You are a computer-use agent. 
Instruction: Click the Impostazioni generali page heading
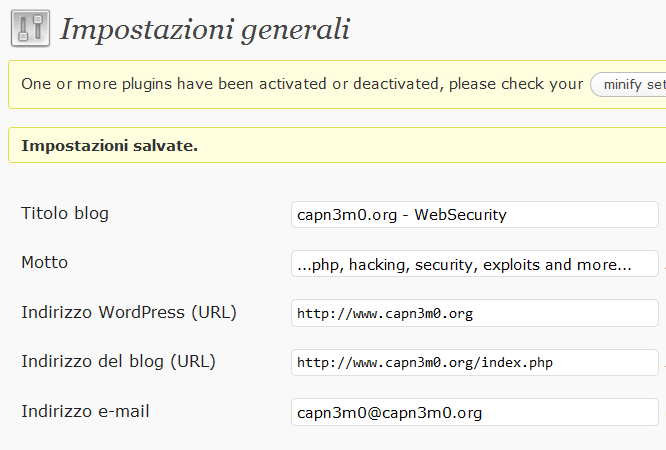pos(205,30)
